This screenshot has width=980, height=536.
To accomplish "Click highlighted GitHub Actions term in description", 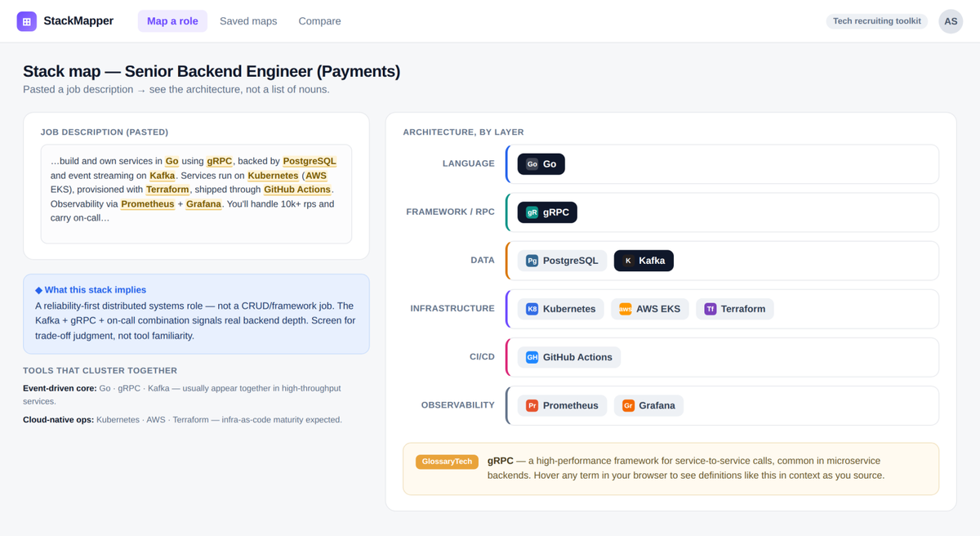I will click(297, 190).
